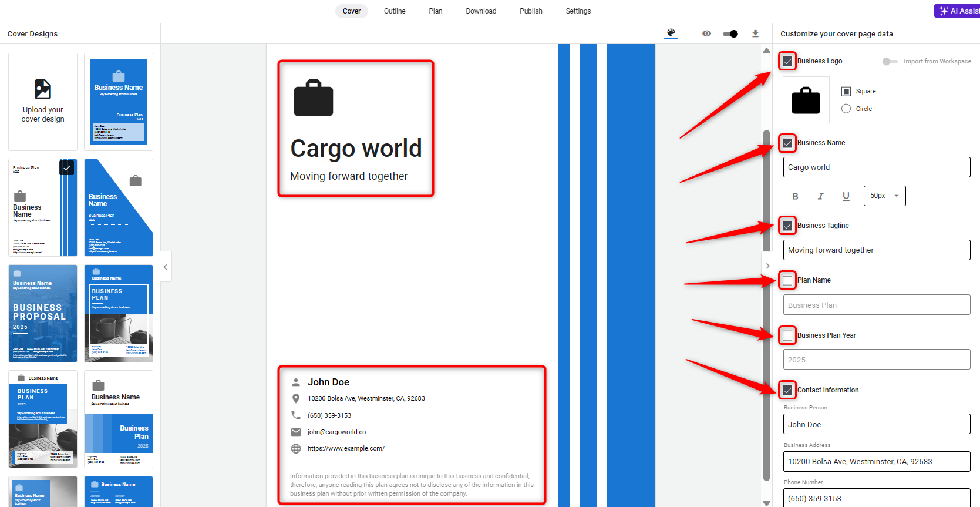Image resolution: width=980 pixels, height=507 pixels.
Task: Open the AI Assistant button
Action: [957, 11]
